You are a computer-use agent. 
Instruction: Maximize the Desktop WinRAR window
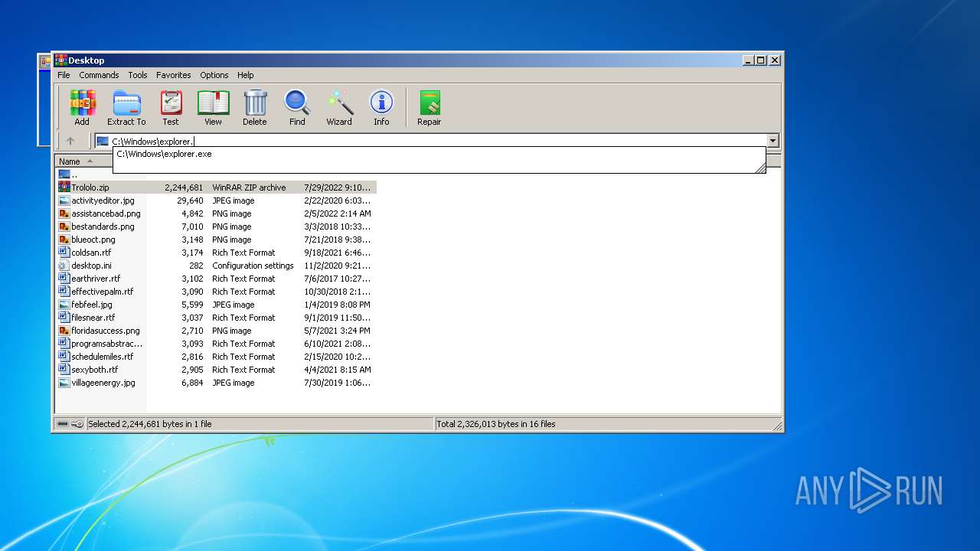761,60
